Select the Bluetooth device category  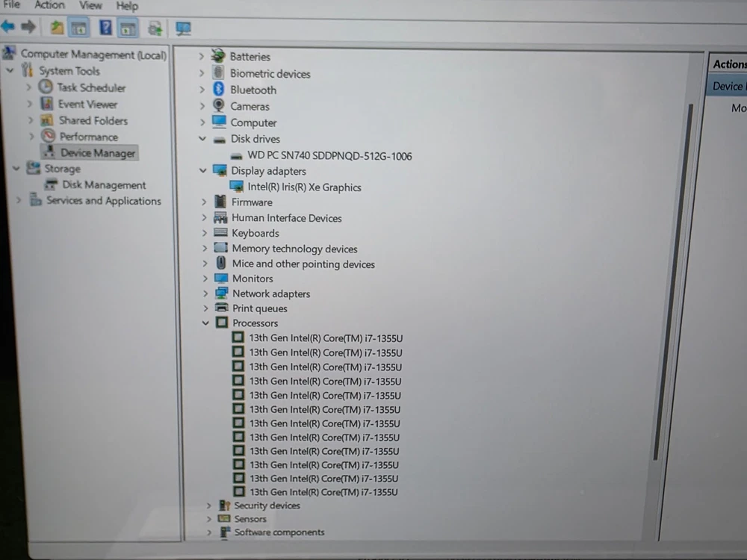pos(252,90)
